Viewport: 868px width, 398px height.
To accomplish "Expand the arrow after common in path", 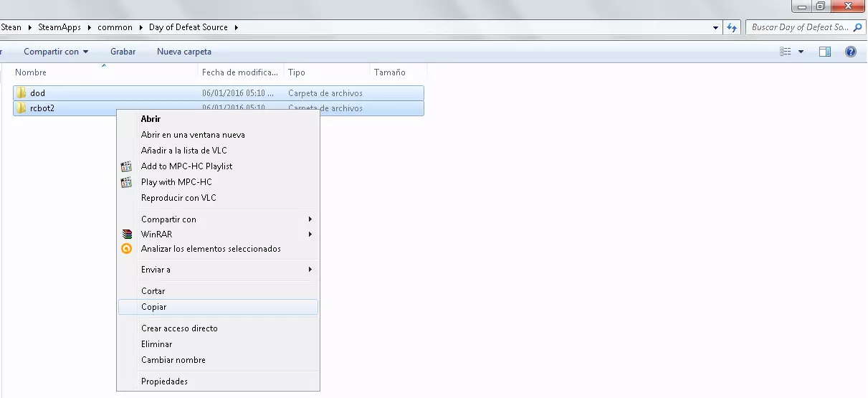I will click(x=140, y=27).
